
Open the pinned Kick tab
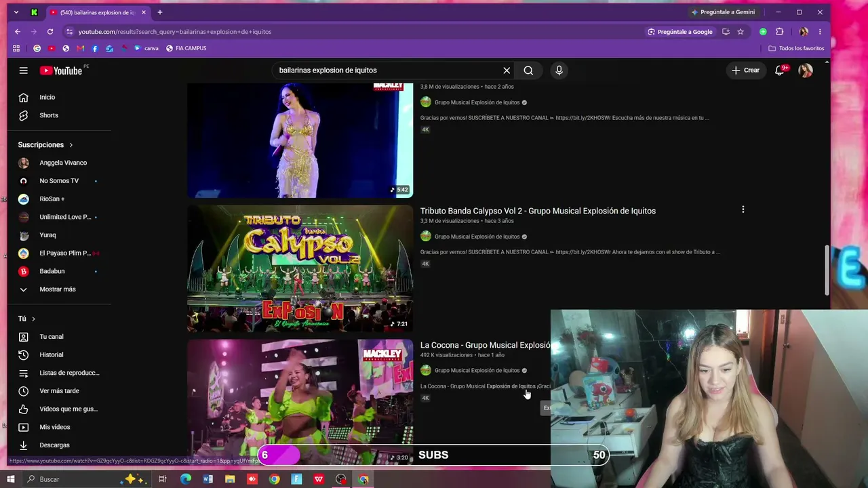click(x=34, y=12)
